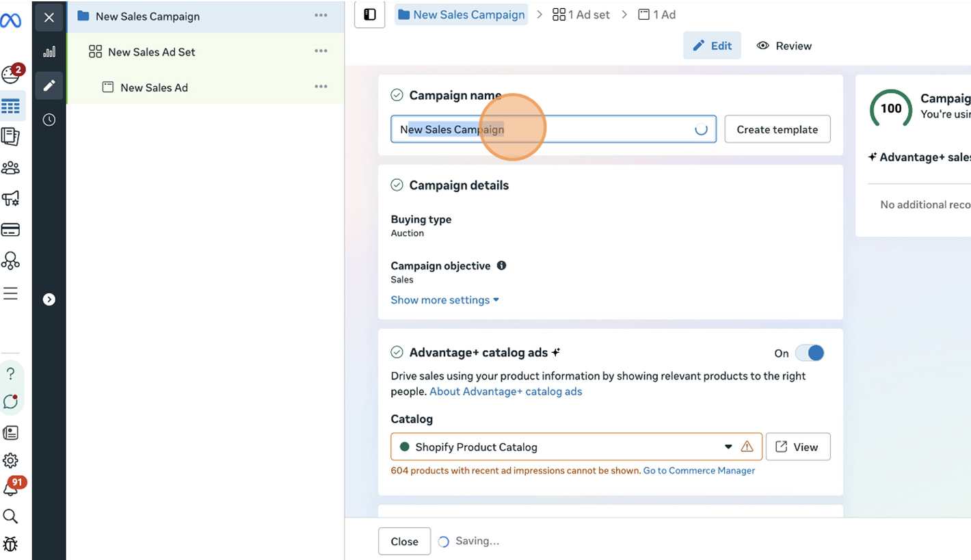Click the Create template button
This screenshot has height=560, width=971.
[777, 129]
